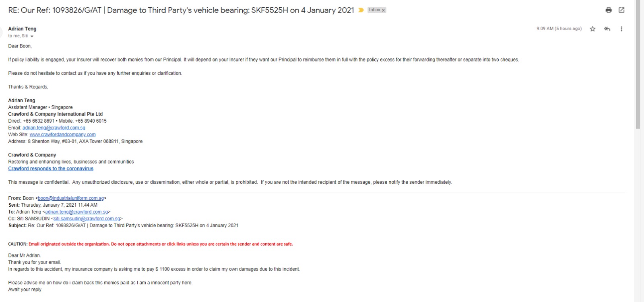
Task: Star this message from Adrian Teng
Action: [592, 29]
